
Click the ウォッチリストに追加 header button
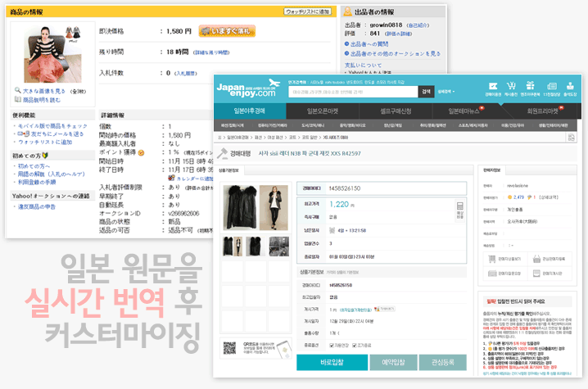point(307,11)
